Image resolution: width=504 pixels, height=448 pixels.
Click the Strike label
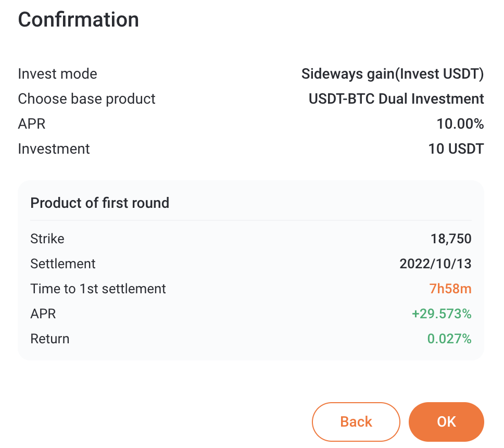[47, 239]
